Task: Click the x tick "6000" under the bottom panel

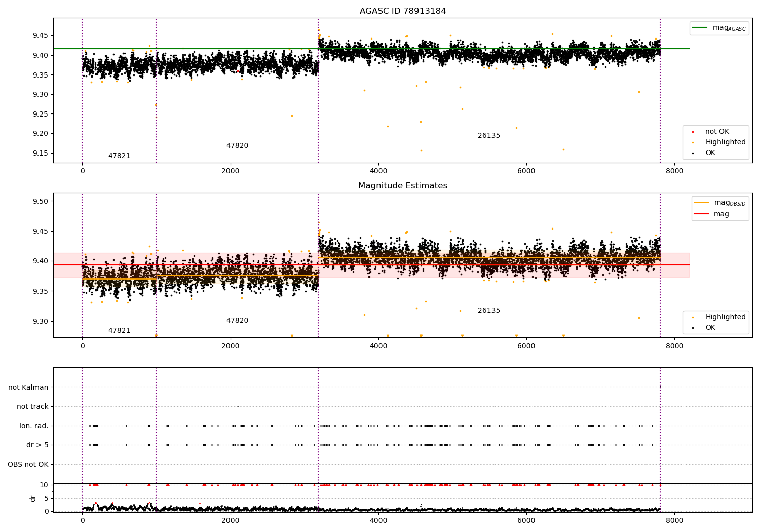Action: click(526, 520)
